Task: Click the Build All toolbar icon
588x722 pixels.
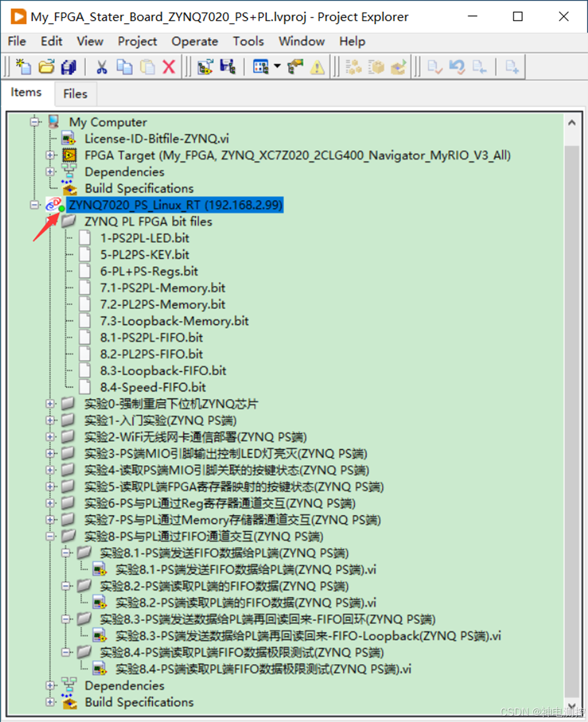Action: pyautogui.click(x=354, y=67)
